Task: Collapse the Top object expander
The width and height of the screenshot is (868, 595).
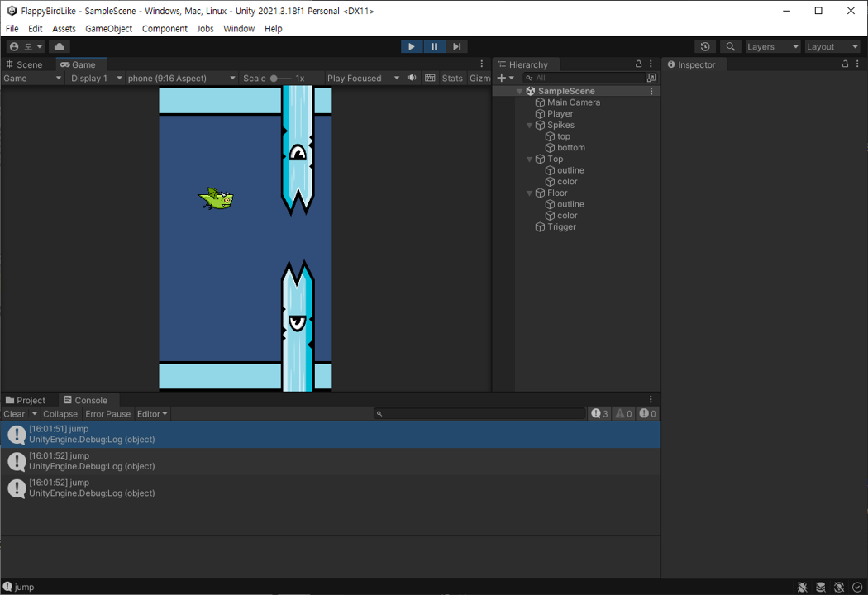Action: 529,159
